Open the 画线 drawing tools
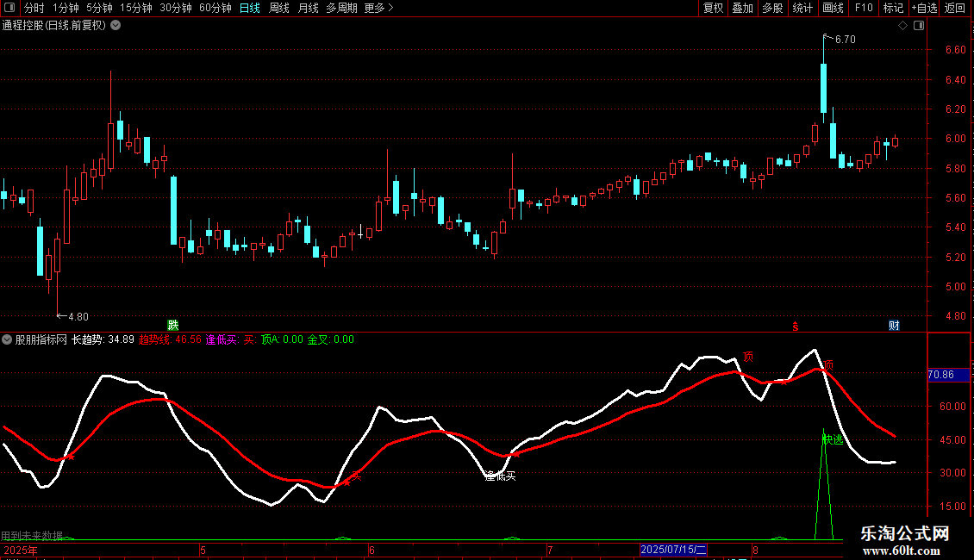Image resolution: width=974 pixels, height=560 pixels. click(833, 8)
